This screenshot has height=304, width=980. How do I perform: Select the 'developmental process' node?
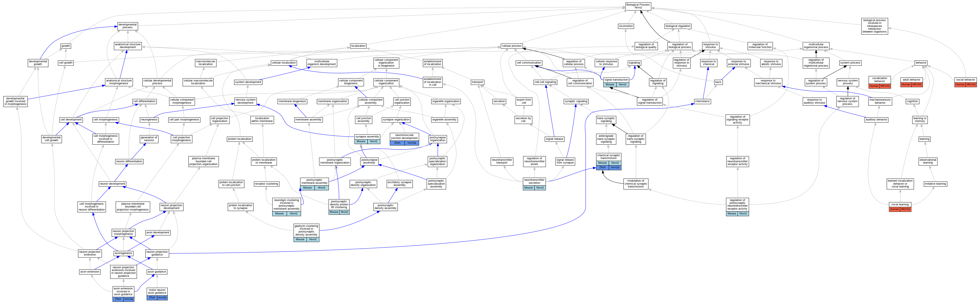click(127, 26)
